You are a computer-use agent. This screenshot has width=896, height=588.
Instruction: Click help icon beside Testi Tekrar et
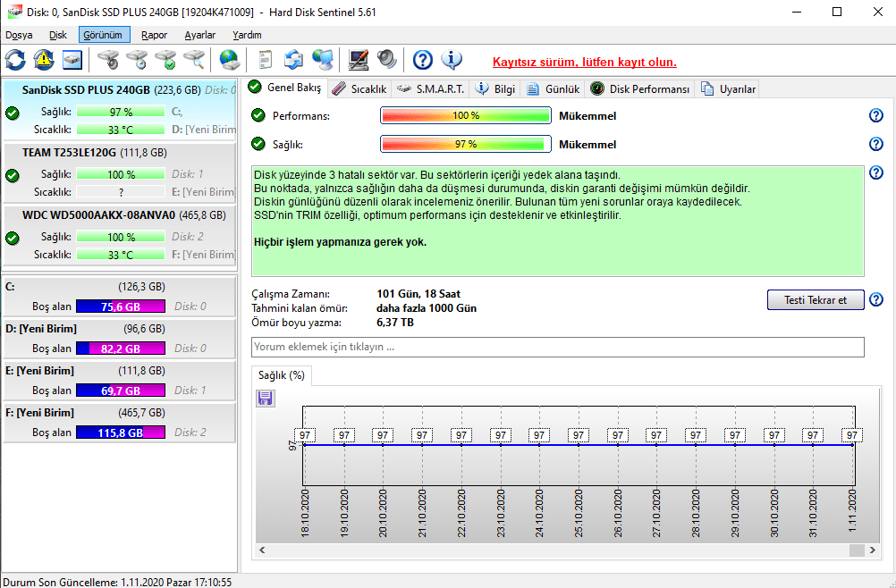875,299
